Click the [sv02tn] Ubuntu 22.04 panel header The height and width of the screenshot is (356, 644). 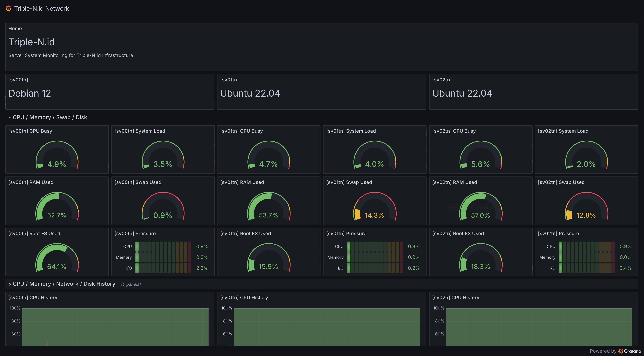coord(442,80)
